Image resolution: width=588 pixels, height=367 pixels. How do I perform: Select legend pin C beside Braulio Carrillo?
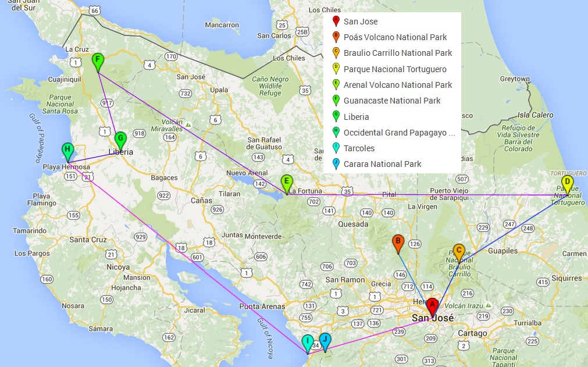[x=336, y=53]
